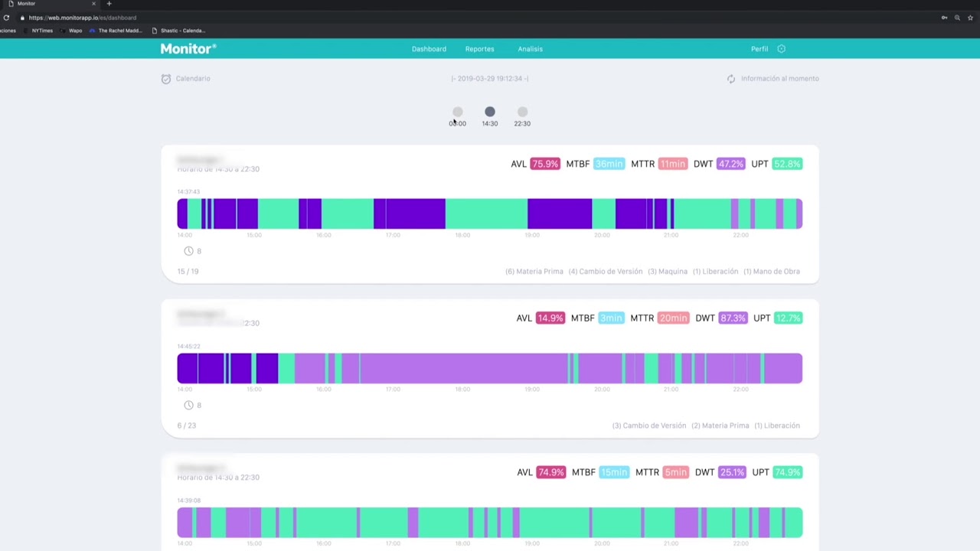Select the 22:30 shift dot
This screenshot has width=980, height=551.
[522, 112]
